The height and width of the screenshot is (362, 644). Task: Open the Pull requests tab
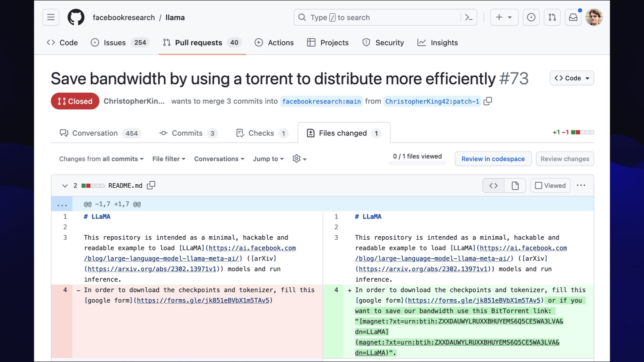[202, 43]
